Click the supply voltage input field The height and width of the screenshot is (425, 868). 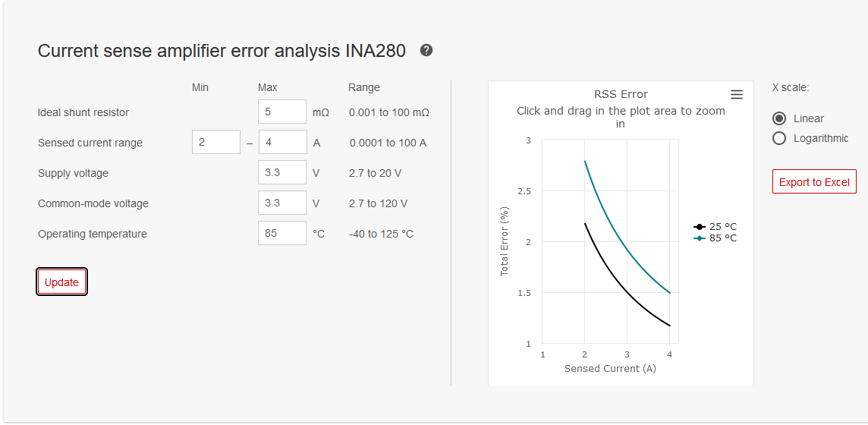[281, 172]
